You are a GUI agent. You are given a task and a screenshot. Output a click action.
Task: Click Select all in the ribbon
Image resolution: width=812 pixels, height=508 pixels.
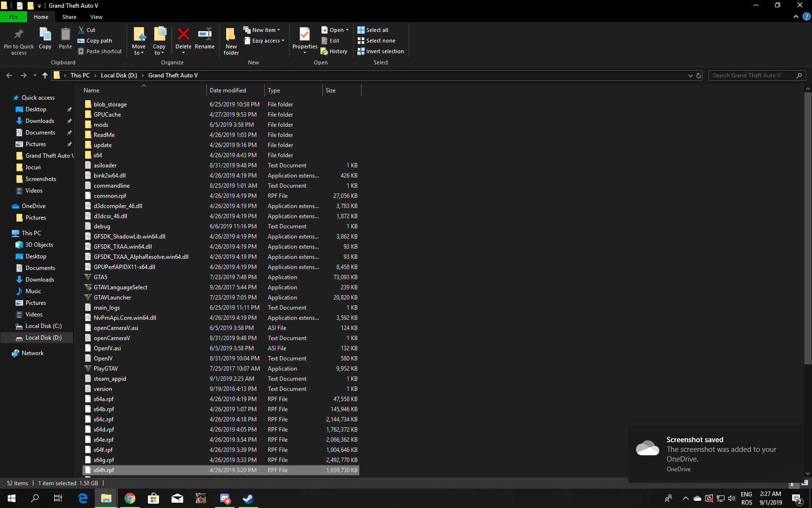373,30
